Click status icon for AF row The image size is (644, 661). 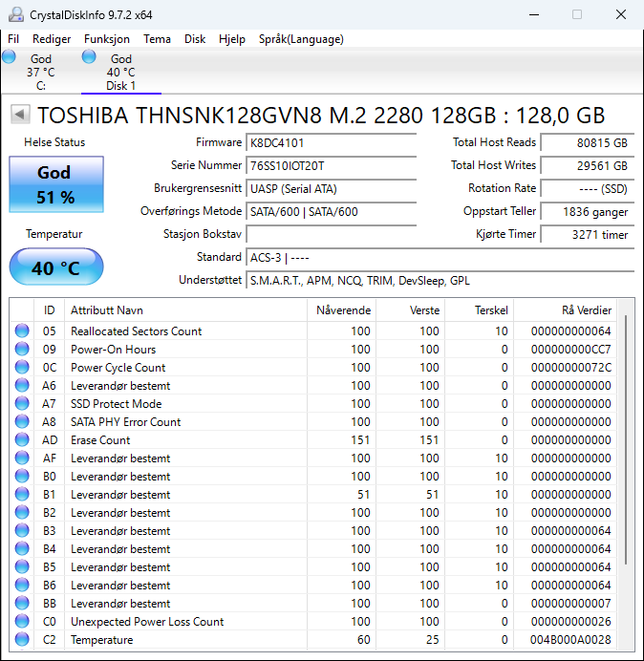point(22,458)
